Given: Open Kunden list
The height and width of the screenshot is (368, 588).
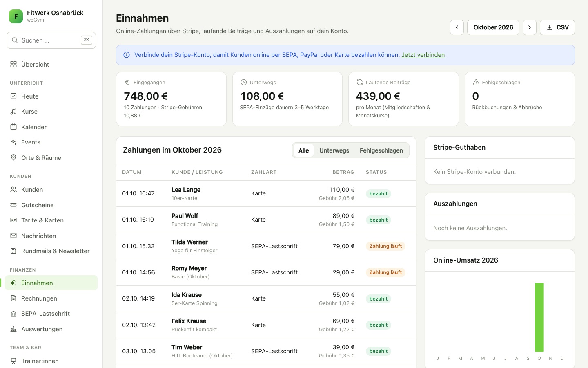Looking at the screenshot, I should point(51,190).
